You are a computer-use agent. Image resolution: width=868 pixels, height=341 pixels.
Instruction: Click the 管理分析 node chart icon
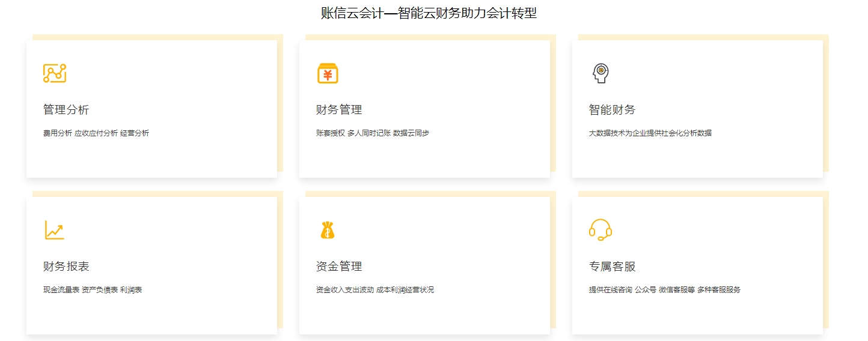click(x=55, y=73)
